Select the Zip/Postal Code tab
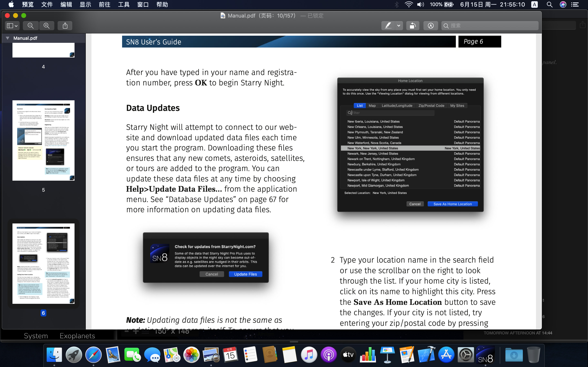This screenshot has width=588, height=367. (x=431, y=106)
